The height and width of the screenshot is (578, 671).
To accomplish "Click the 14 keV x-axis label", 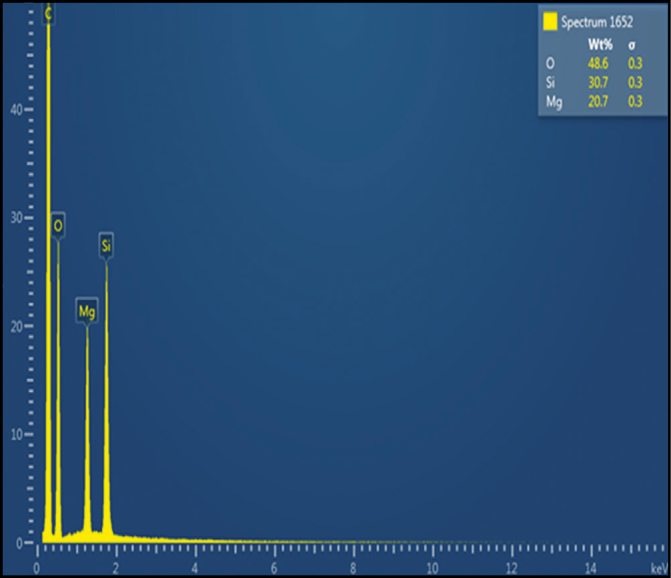I will click(591, 568).
